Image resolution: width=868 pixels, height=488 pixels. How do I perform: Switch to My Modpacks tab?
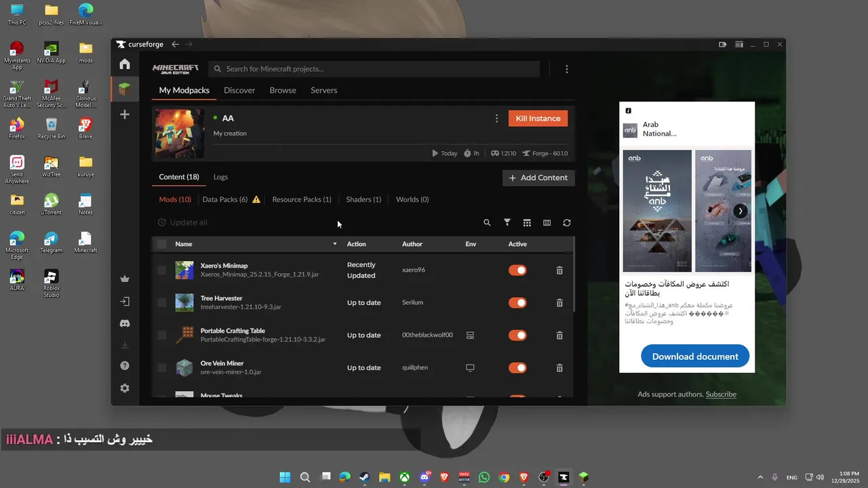point(184,90)
